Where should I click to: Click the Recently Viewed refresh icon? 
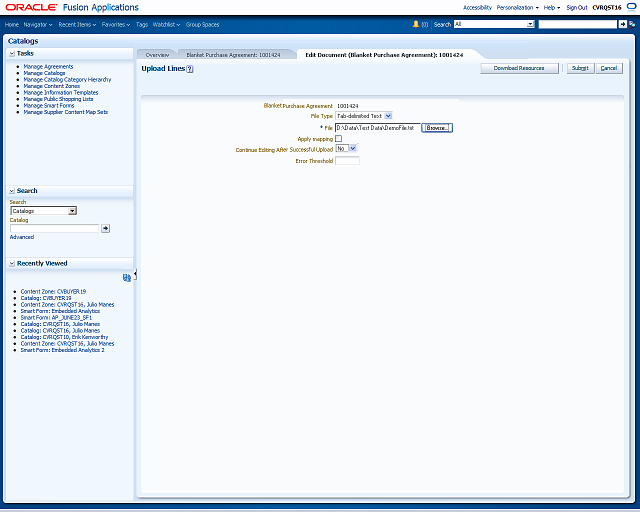click(x=127, y=278)
